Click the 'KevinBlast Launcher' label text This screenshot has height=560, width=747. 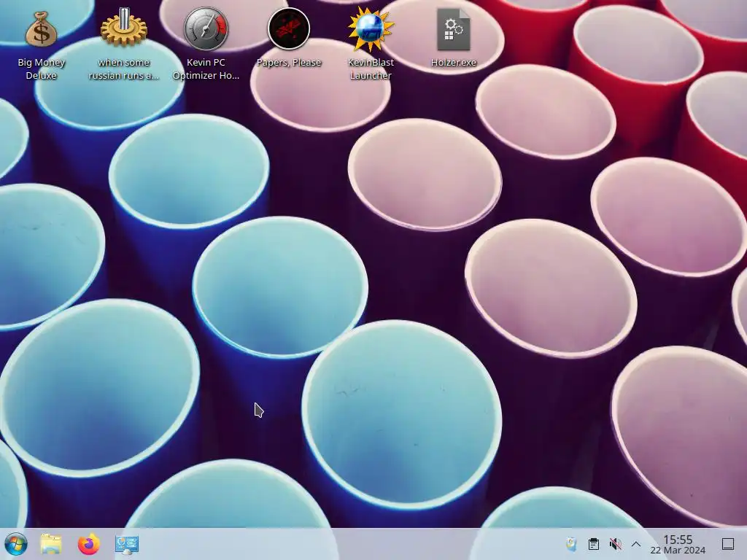coord(371,69)
